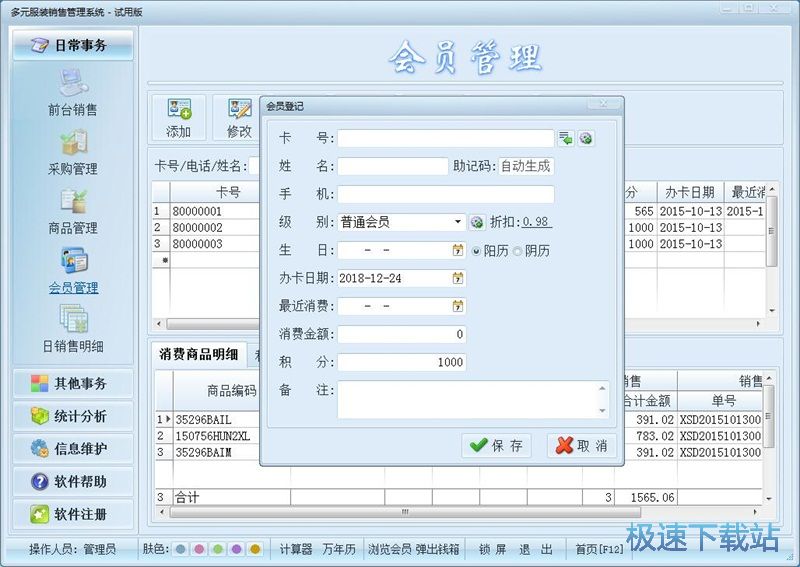
Task: Open 采购管理 in the sidebar
Action: click(73, 153)
